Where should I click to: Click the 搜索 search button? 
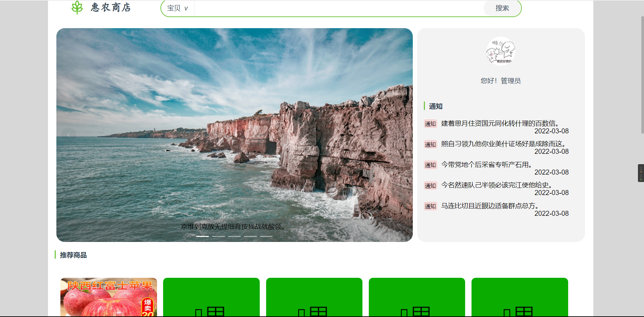pyautogui.click(x=502, y=8)
